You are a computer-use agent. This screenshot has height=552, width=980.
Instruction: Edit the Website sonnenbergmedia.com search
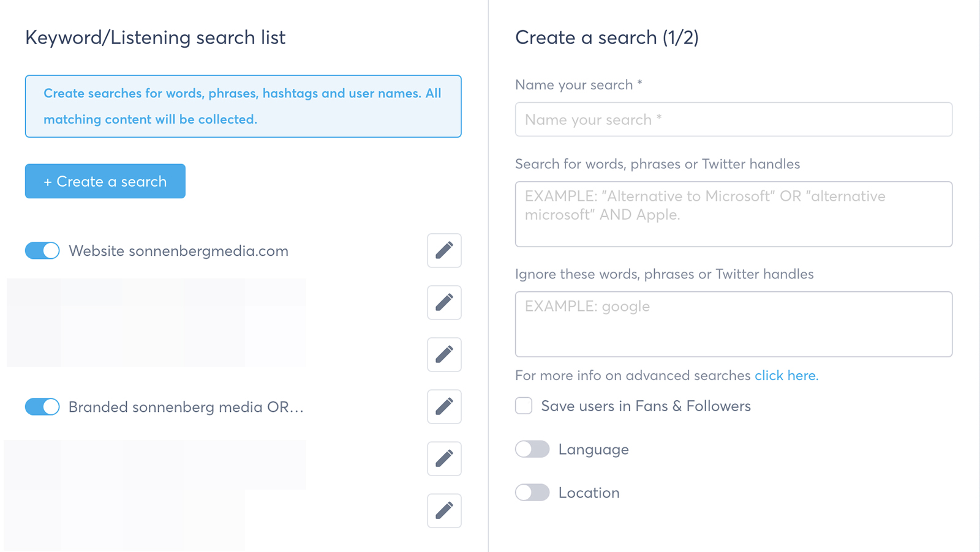(444, 250)
